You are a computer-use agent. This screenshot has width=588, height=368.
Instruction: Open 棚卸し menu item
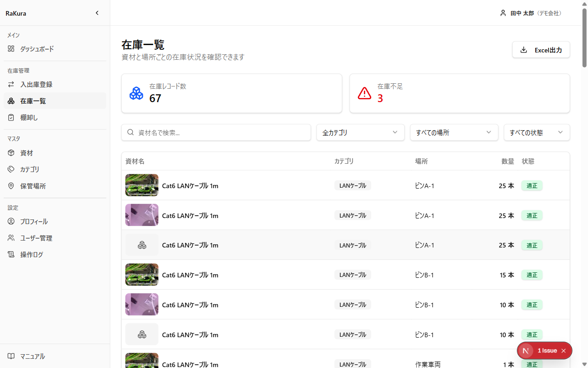point(55,118)
